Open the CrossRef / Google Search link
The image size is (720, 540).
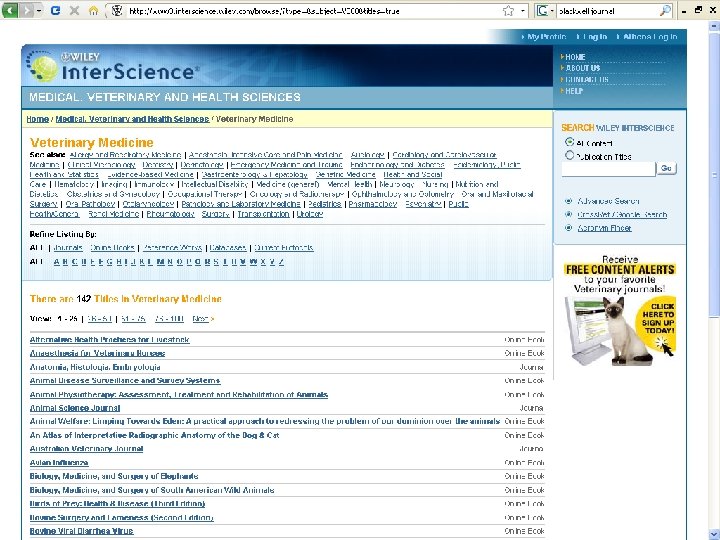click(x=622, y=214)
